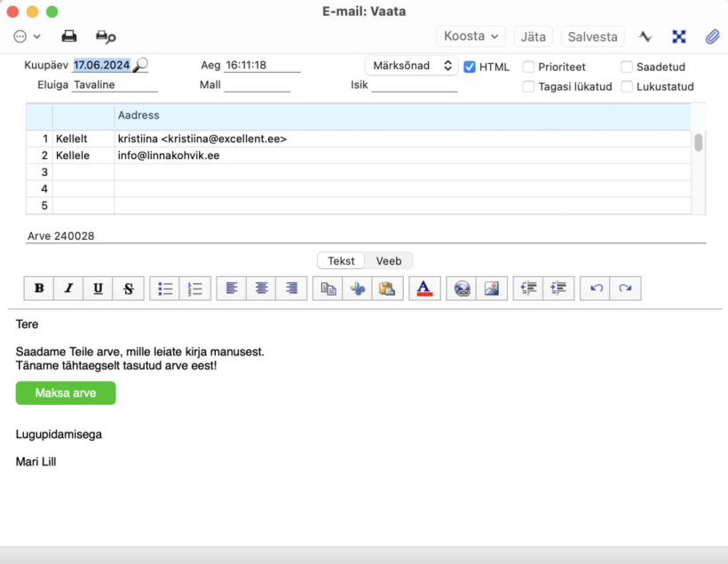Click the activity waveform icon
Viewport: 728px width, 564px height.
pos(645,36)
